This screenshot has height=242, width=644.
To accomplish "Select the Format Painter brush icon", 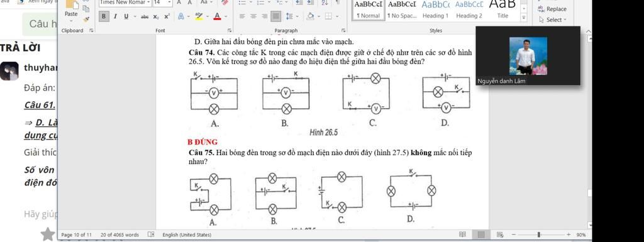I will tap(86, 19).
